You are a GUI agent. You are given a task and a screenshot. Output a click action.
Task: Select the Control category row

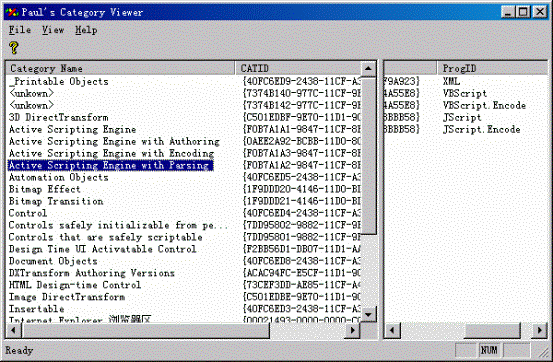(28, 213)
